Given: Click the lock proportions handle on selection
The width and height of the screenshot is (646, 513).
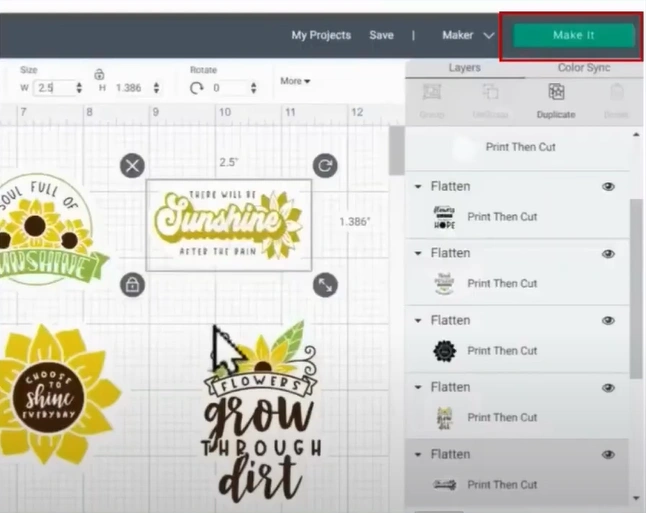Looking at the screenshot, I should tap(132, 285).
